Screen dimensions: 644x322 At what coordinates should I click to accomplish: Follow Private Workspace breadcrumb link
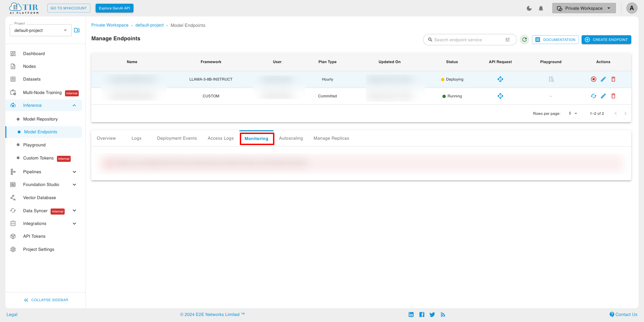click(x=110, y=25)
